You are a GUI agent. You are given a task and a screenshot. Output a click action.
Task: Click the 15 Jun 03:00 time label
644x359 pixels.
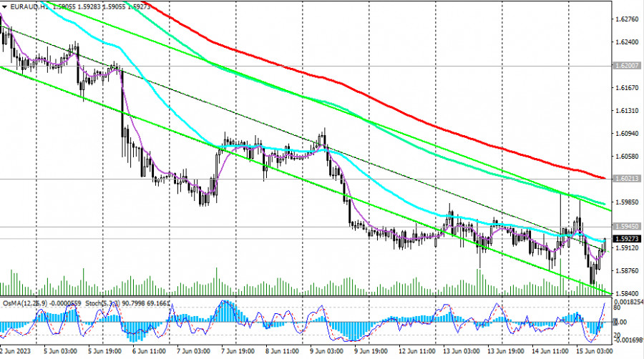[x=595, y=351]
